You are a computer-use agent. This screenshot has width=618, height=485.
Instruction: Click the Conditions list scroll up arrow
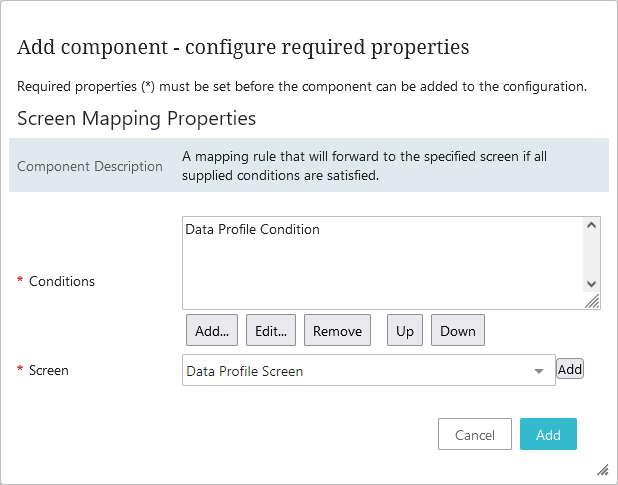pyautogui.click(x=591, y=225)
